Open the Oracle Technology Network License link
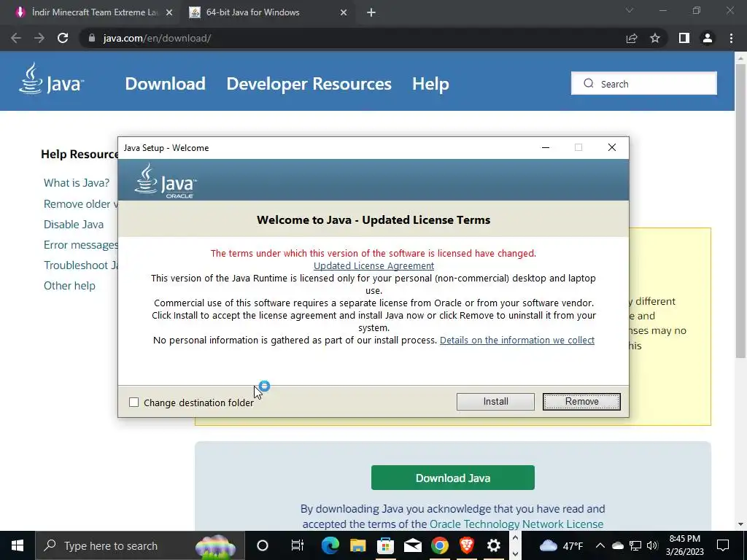This screenshot has height=560, width=747. pos(516,524)
